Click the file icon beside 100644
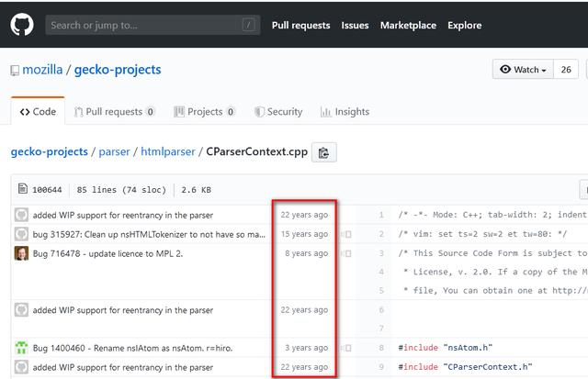 point(22,188)
